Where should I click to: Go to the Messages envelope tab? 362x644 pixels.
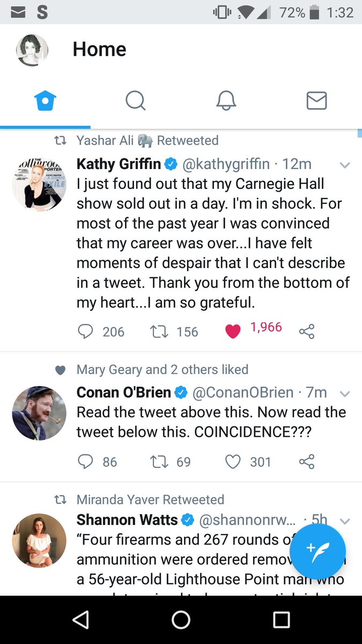pos(316,100)
